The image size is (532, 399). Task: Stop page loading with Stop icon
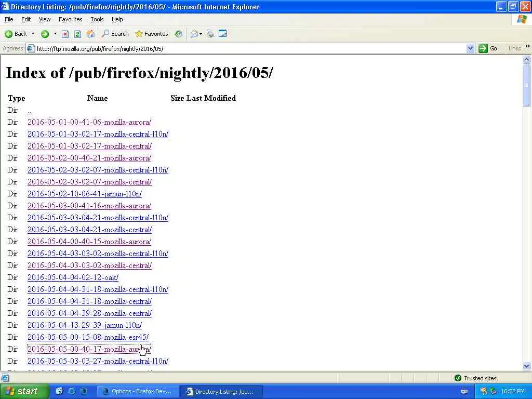point(65,34)
